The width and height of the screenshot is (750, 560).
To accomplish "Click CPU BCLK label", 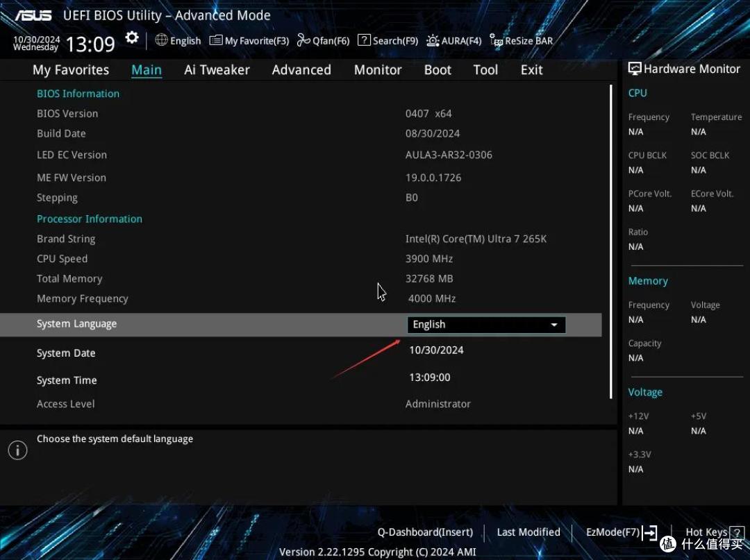I will click(x=647, y=155).
